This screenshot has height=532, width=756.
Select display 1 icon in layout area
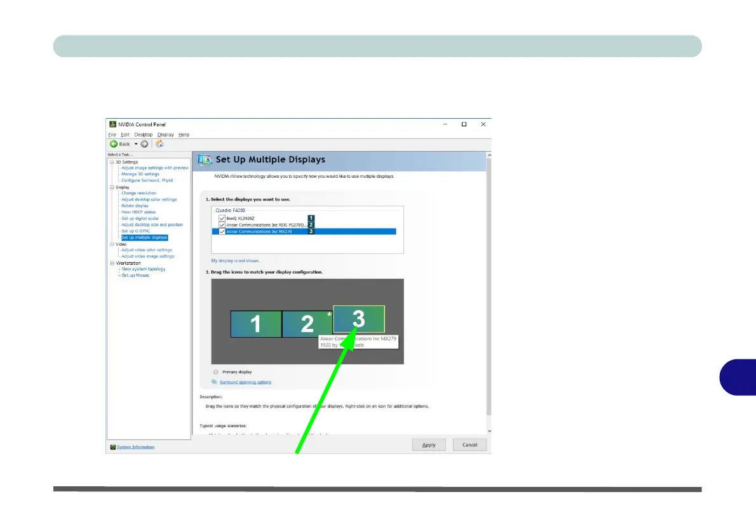(256, 324)
